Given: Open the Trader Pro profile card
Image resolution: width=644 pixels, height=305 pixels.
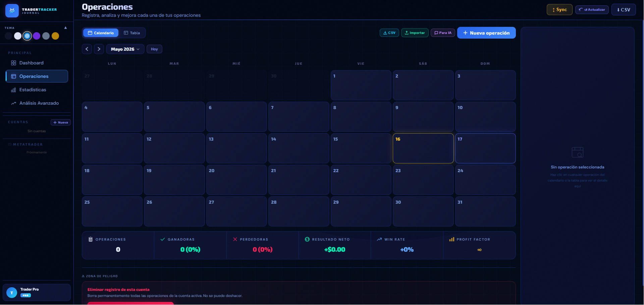Looking at the screenshot, I should pos(37,293).
